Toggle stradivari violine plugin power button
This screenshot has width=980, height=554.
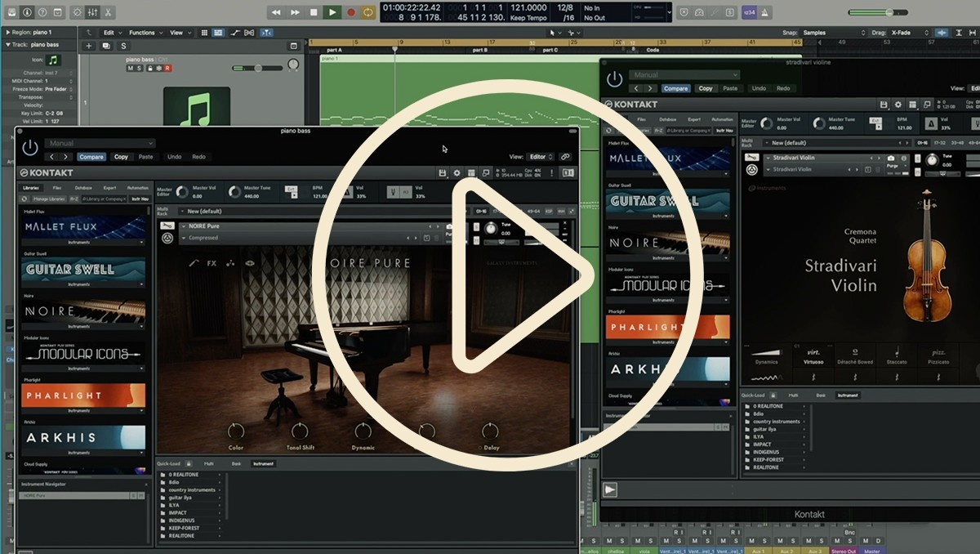click(x=614, y=79)
